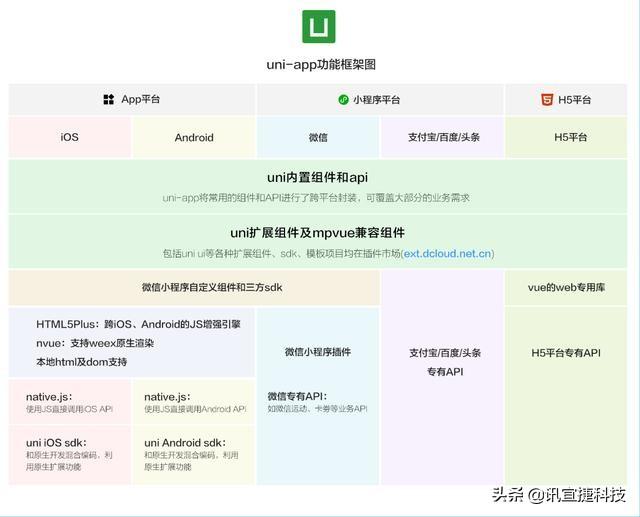
Task: Click the 微信专有API heading
Action: pyautogui.click(x=297, y=396)
